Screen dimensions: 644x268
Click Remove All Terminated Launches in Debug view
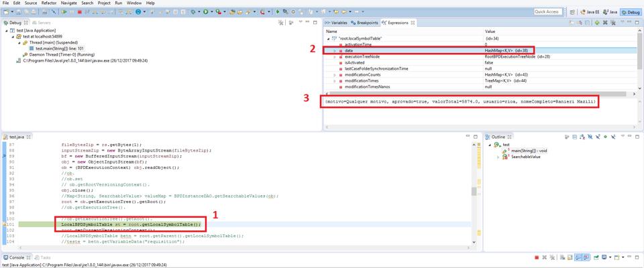(281, 23)
